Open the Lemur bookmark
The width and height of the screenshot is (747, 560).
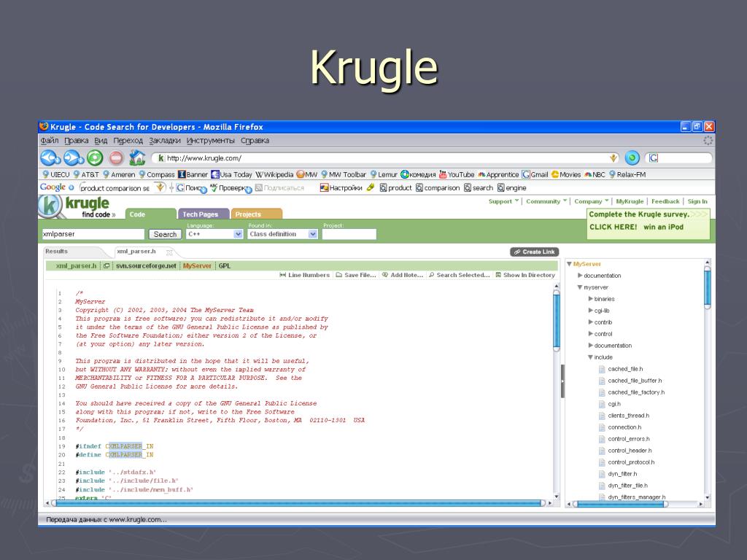[384, 175]
